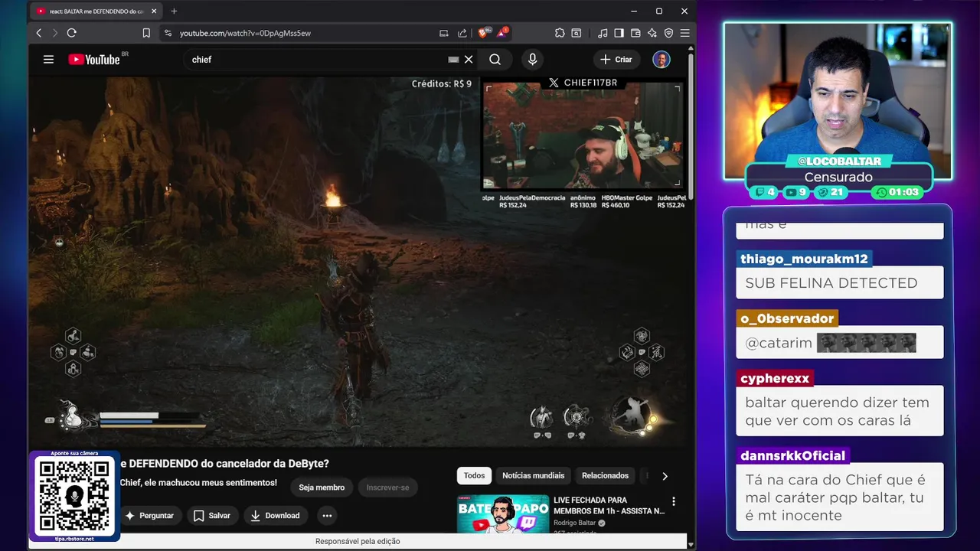Clear the search text with the X
The width and height of the screenshot is (980, 551).
tap(469, 60)
